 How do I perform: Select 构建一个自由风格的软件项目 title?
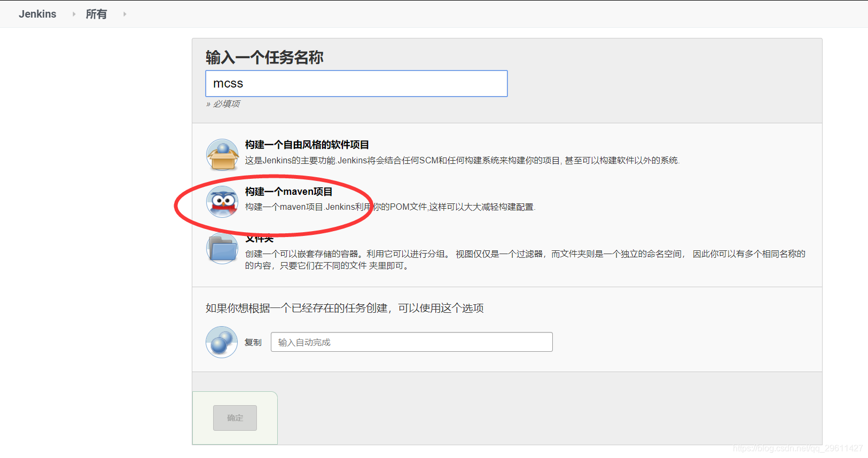click(307, 145)
